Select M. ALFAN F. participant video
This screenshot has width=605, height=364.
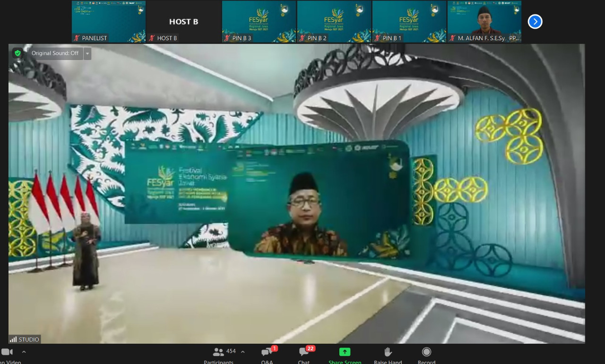[x=484, y=22]
